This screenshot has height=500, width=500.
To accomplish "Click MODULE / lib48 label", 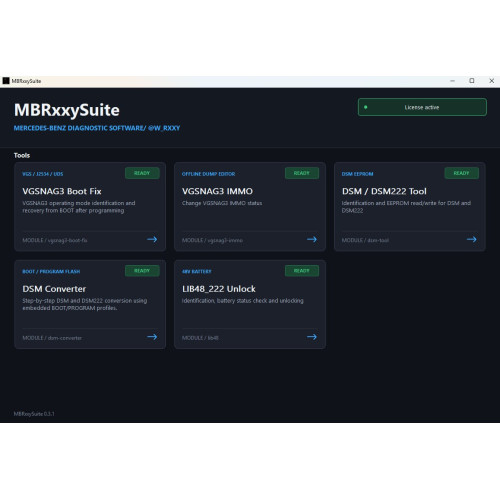I will [x=200, y=338].
